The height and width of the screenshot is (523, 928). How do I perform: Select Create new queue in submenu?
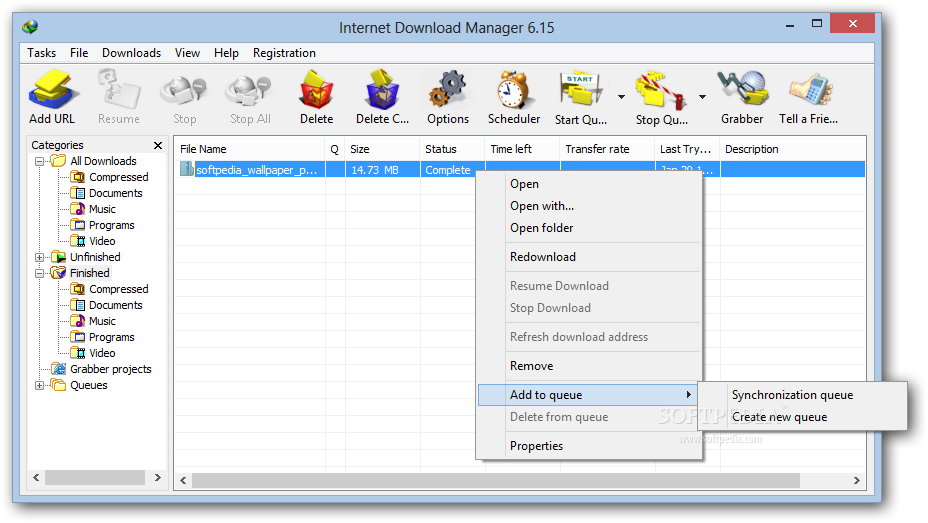803,417
